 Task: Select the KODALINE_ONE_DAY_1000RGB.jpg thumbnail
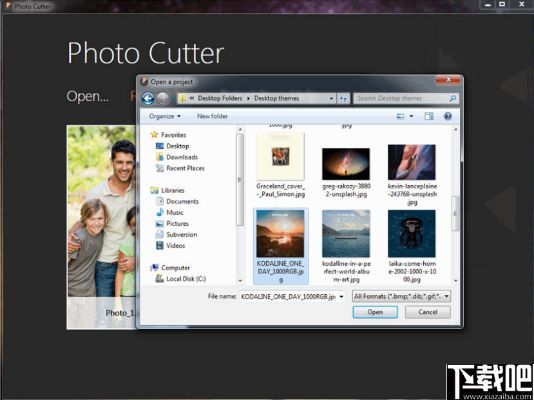pyautogui.click(x=280, y=234)
